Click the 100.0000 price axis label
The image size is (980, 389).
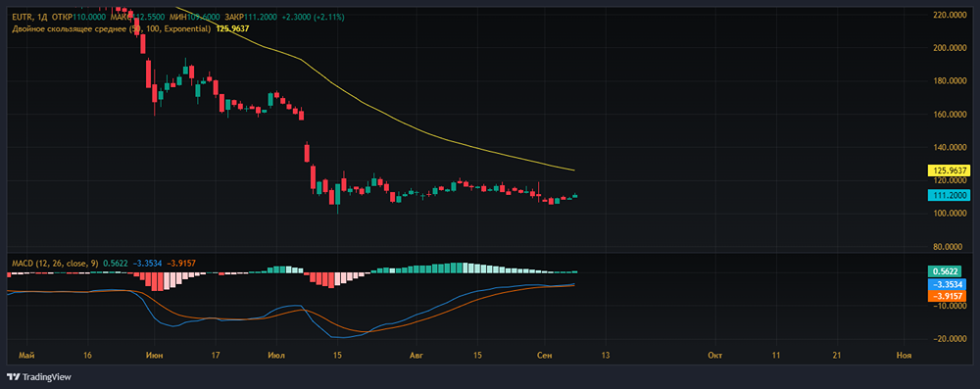[950, 214]
